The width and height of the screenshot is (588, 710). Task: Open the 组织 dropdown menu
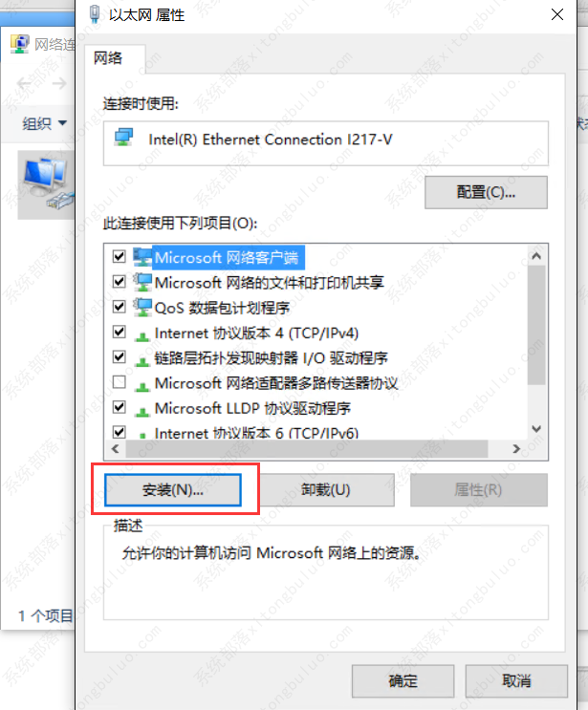tap(44, 122)
